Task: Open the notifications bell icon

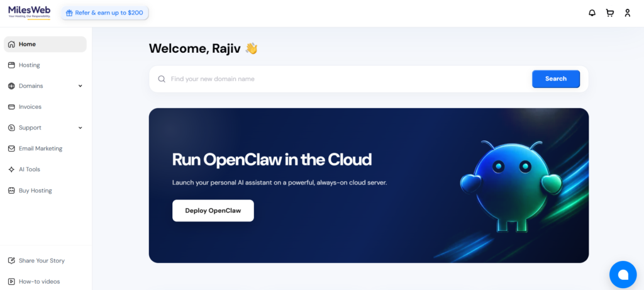Action: 592,13
